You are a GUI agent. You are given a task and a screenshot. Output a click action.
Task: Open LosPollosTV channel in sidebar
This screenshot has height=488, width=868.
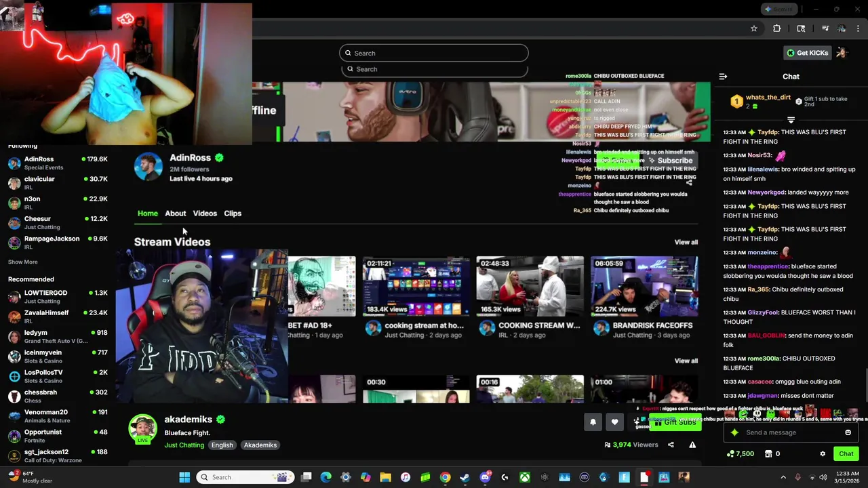(58, 376)
